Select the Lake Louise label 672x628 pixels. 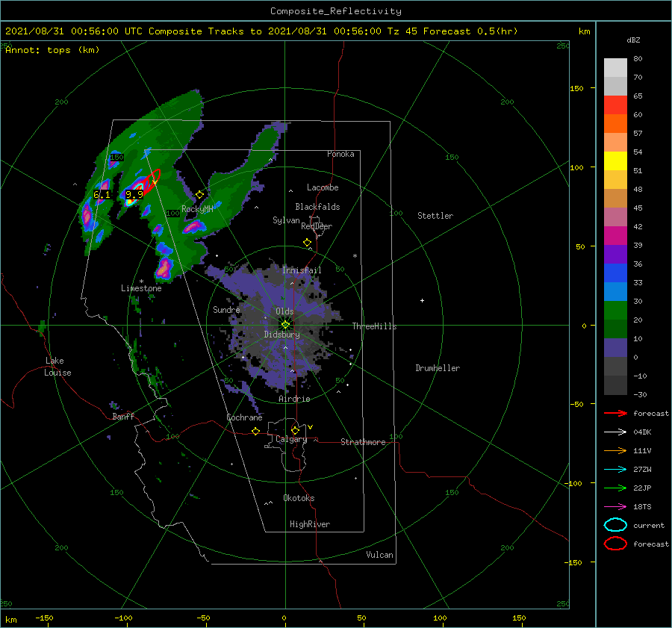tap(57, 367)
